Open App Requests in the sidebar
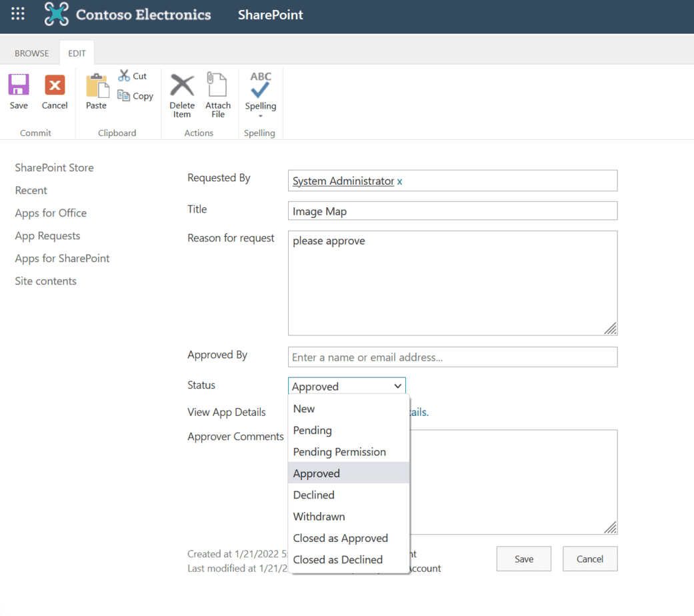This screenshot has height=616, width=694. [x=47, y=235]
